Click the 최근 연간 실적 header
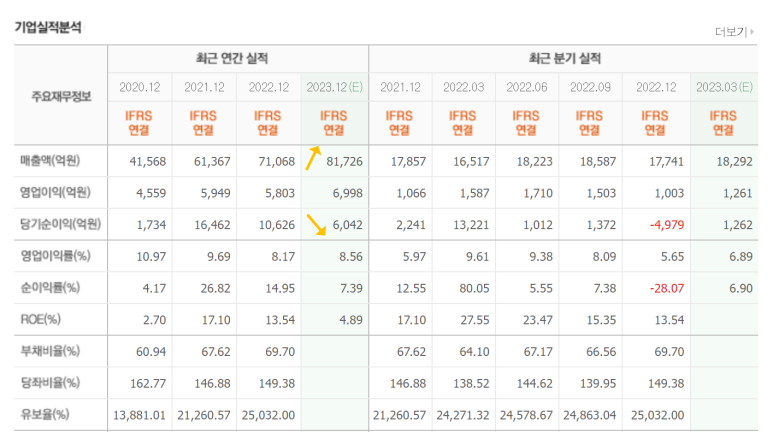The image size is (773, 432). point(232,59)
